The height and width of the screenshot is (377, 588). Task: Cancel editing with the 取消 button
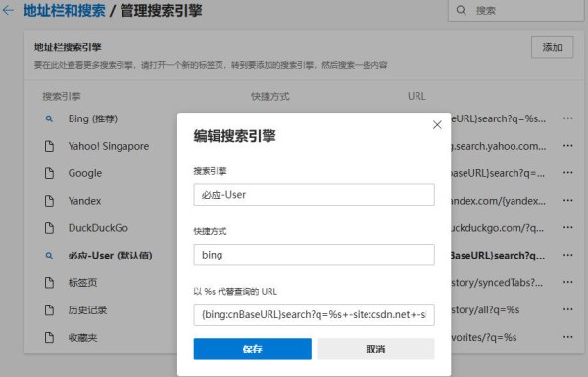tap(375, 349)
